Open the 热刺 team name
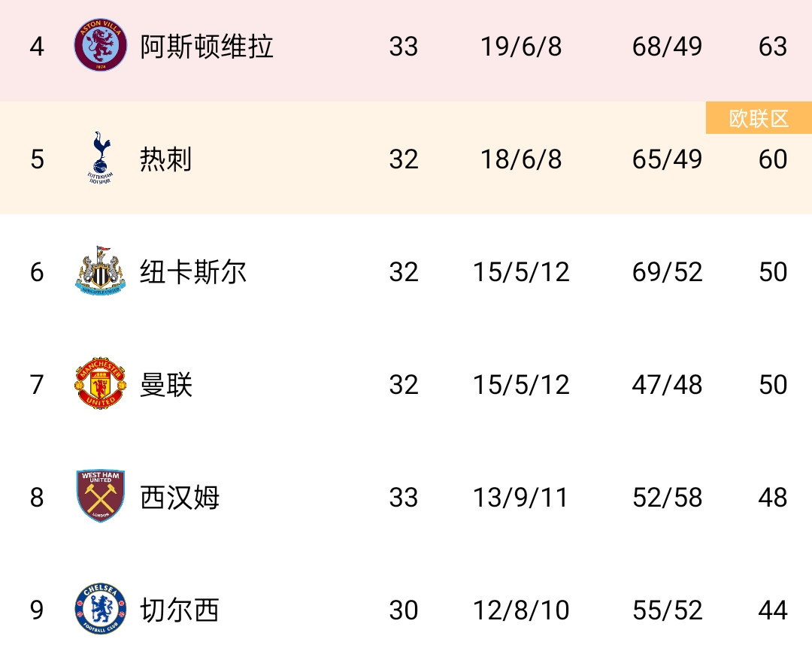812x654 pixels. pyautogui.click(x=166, y=159)
